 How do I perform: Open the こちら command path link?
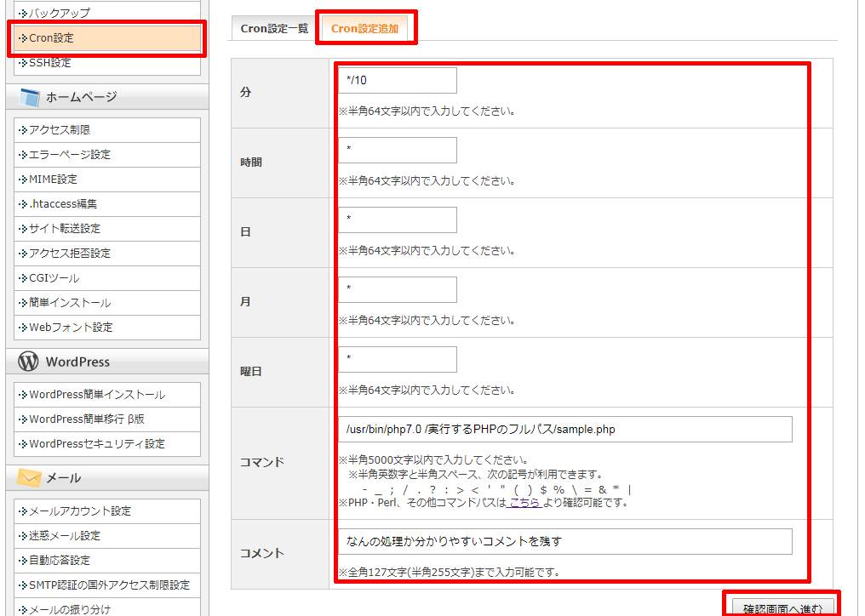(524, 503)
